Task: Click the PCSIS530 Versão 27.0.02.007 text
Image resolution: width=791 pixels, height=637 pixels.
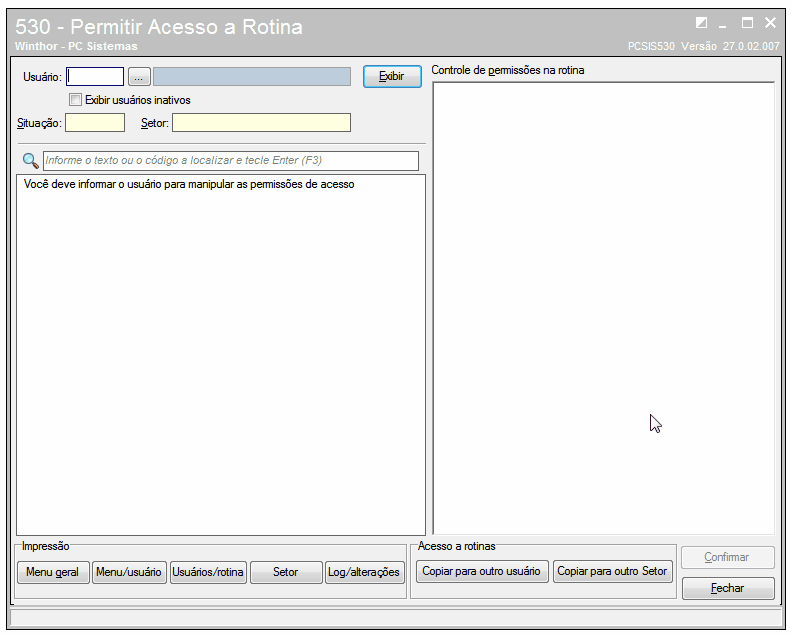Action: (x=704, y=46)
